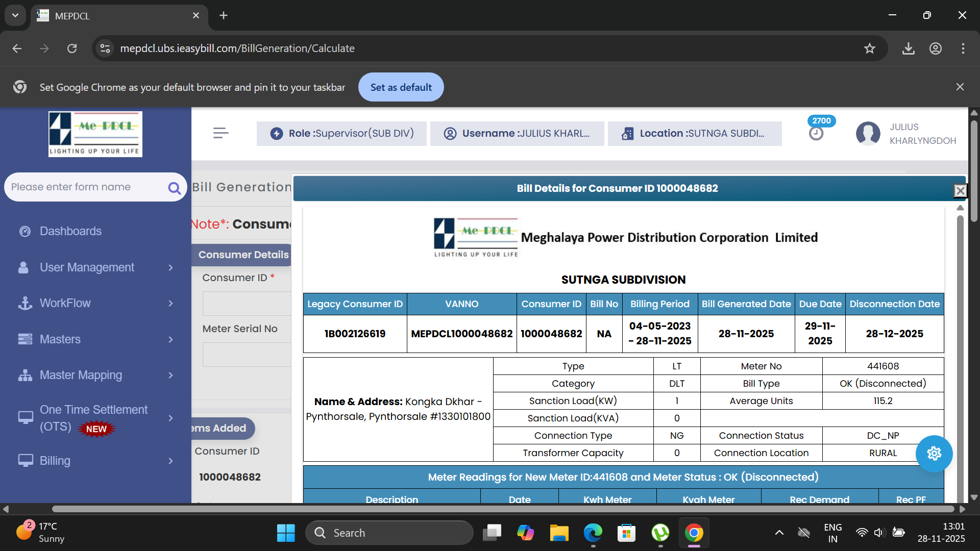Viewport: 980px width, 551px height.
Task: Click the site information icon in address bar
Action: coord(105,48)
